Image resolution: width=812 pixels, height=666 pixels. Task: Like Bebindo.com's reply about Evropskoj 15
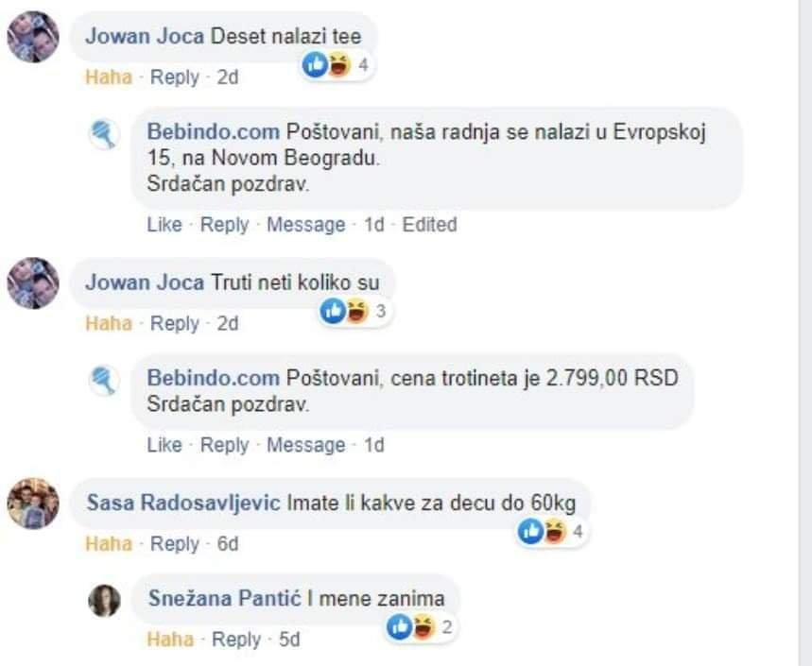pos(164,225)
